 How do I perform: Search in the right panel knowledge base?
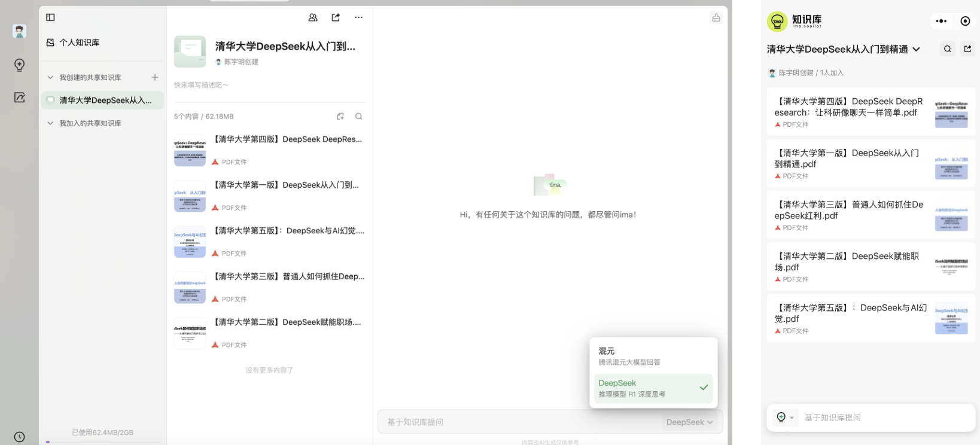pyautogui.click(x=948, y=49)
